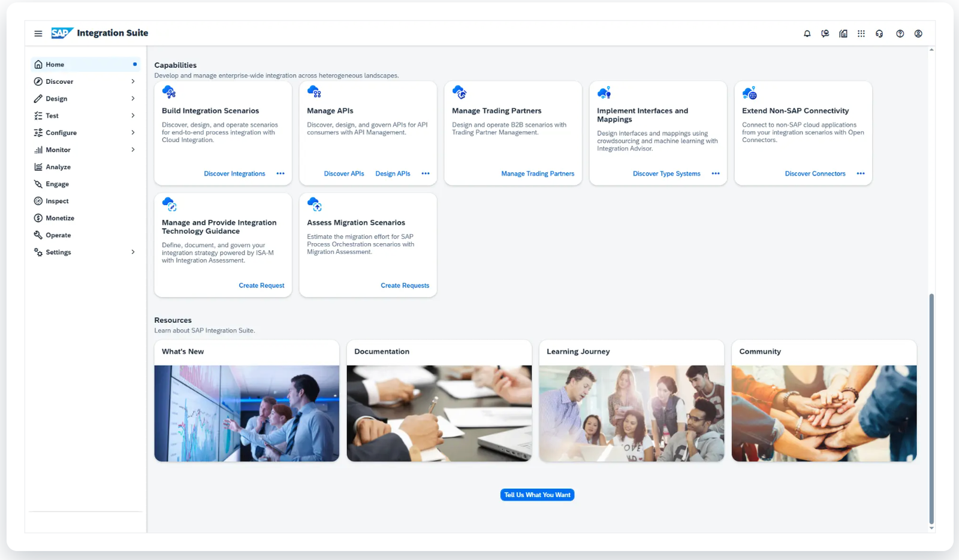Open more options on Manage APIs card
Viewport: 959px width, 560px height.
pos(426,174)
